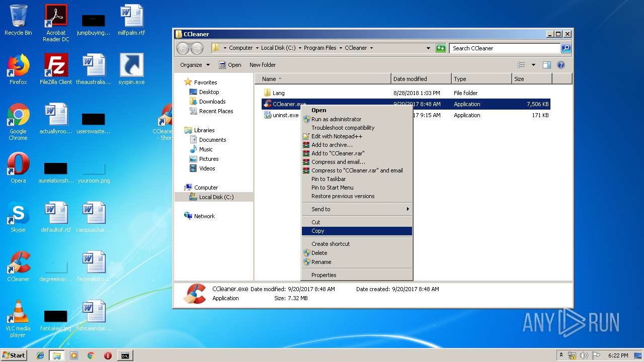Click the Explorer Back navigation button
Image resolution: width=644 pixels, height=362 pixels.
point(183,48)
